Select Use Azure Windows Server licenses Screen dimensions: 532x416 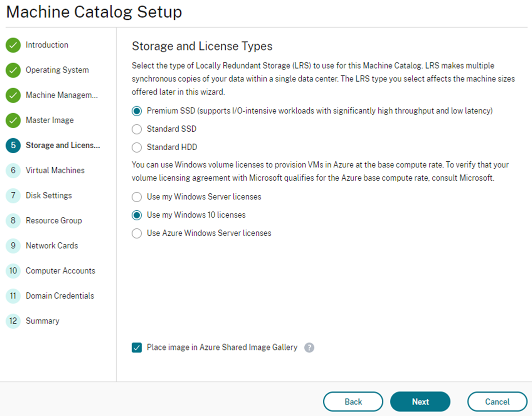point(137,233)
